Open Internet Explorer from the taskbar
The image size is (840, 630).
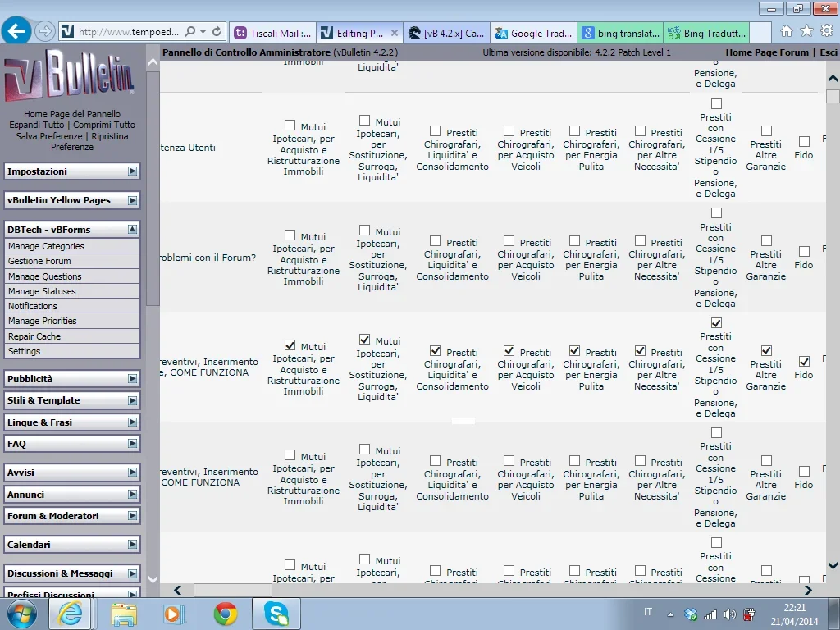pos(71,614)
